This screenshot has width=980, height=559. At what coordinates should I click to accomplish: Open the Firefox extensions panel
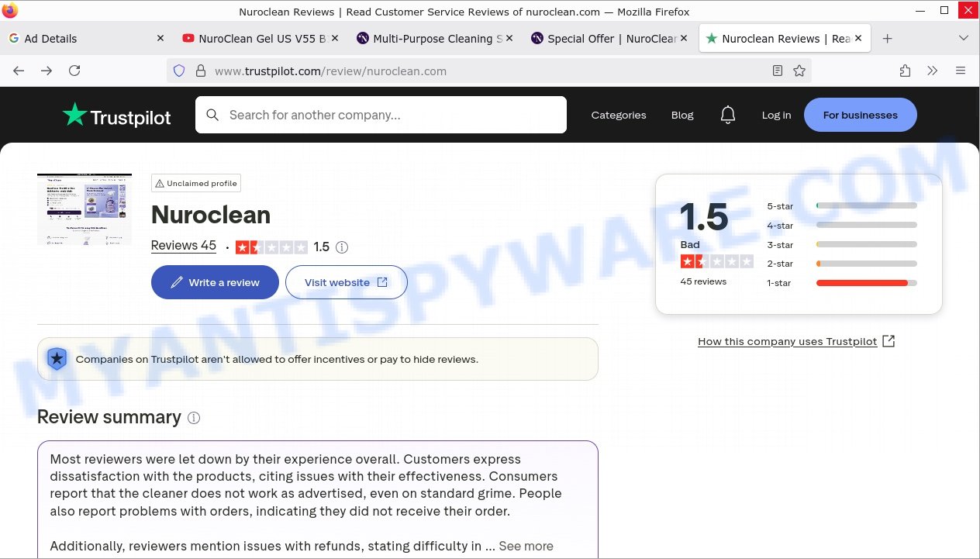pyautogui.click(x=905, y=71)
